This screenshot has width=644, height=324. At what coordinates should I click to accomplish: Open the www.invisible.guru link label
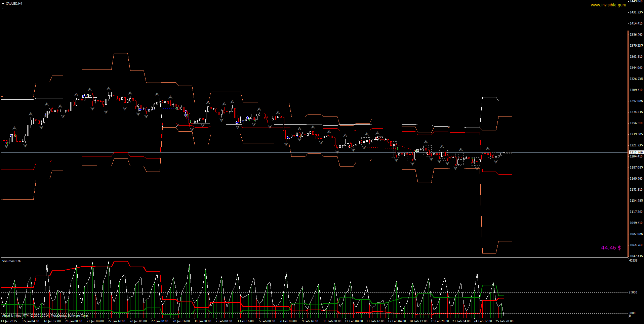(608, 5)
